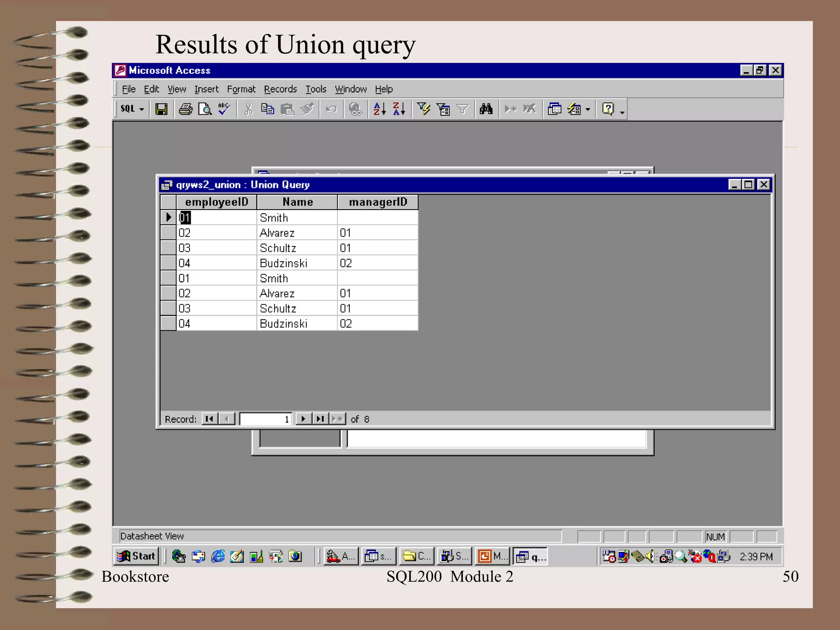The width and height of the screenshot is (840, 630).
Task: Click the record number input box
Action: (265, 419)
